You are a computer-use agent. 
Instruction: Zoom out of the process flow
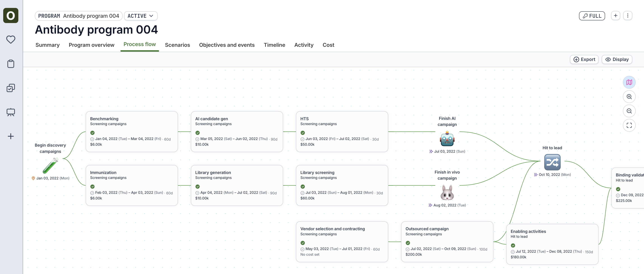[x=629, y=111]
